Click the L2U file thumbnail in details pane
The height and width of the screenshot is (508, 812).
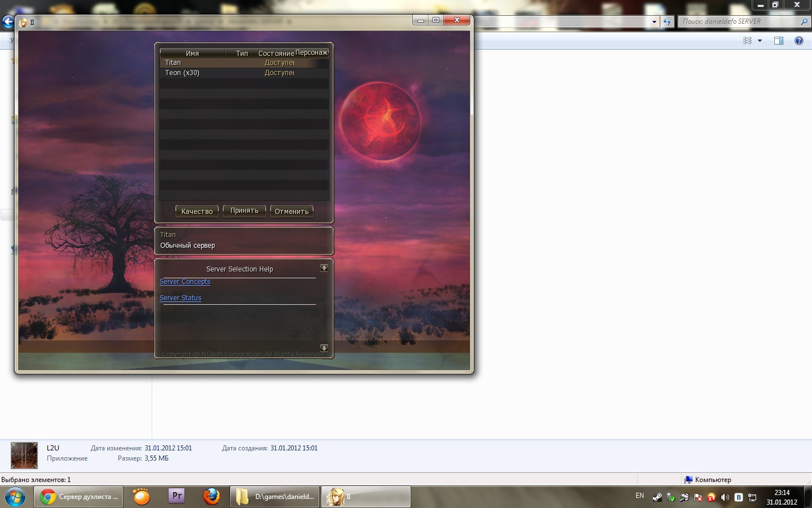point(24,456)
